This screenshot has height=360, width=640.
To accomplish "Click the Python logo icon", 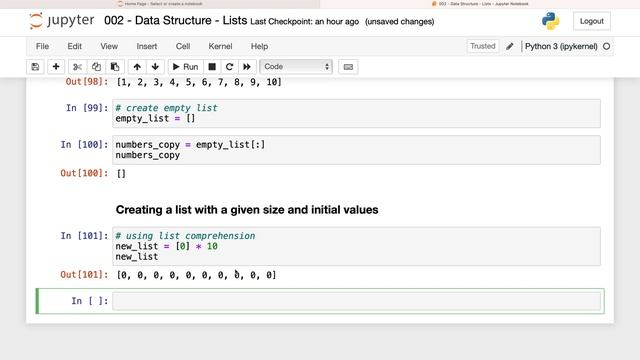I will tap(551, 21).
